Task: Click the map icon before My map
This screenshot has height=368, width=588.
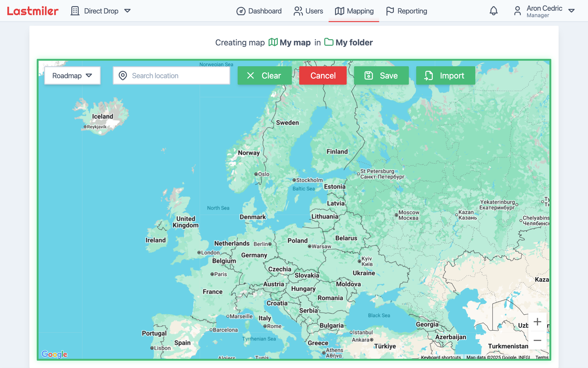Action: click(273, 42)
